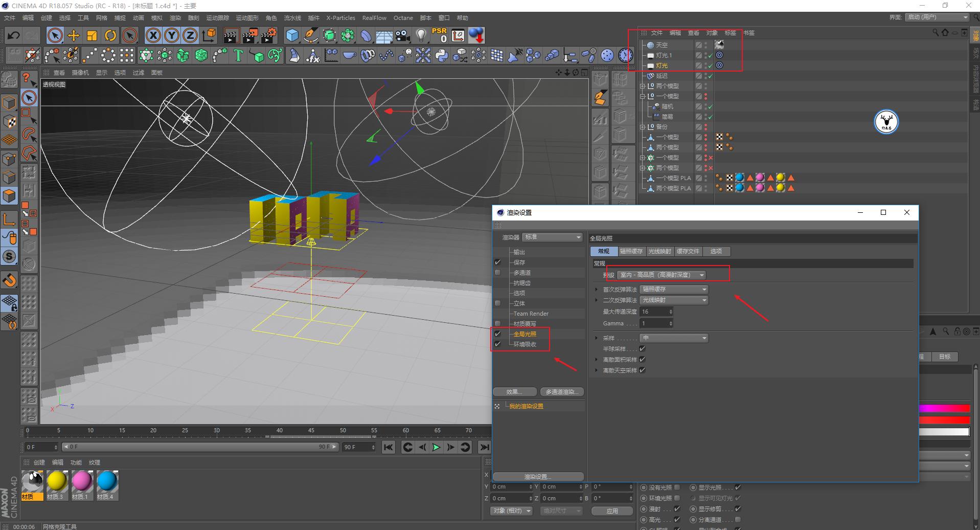Uncheck 全局光照 in render settings

click(x=497, y=334)
